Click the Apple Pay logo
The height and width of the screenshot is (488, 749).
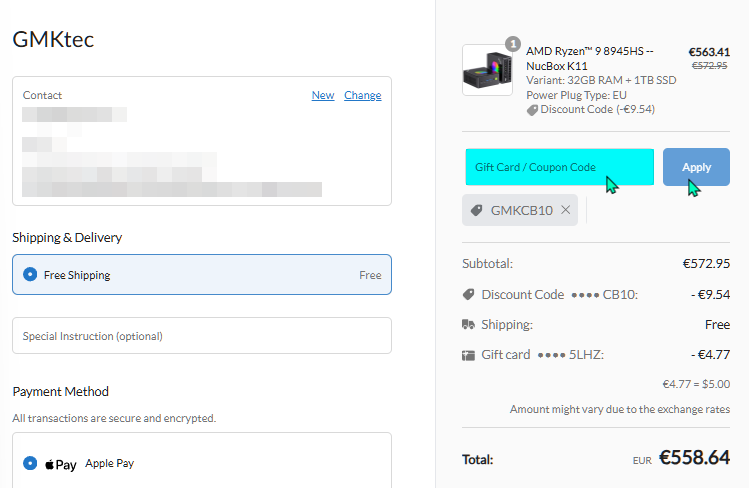[x=61, y=464]
